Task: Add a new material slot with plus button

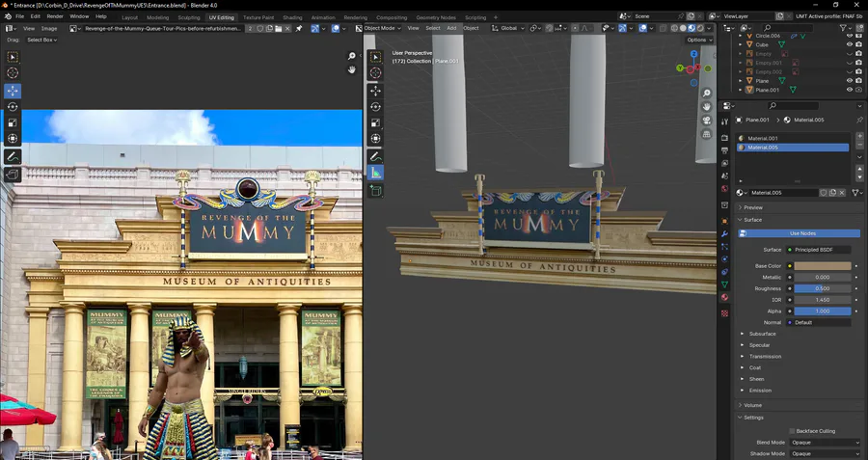Action: click(x=859, y=136)
